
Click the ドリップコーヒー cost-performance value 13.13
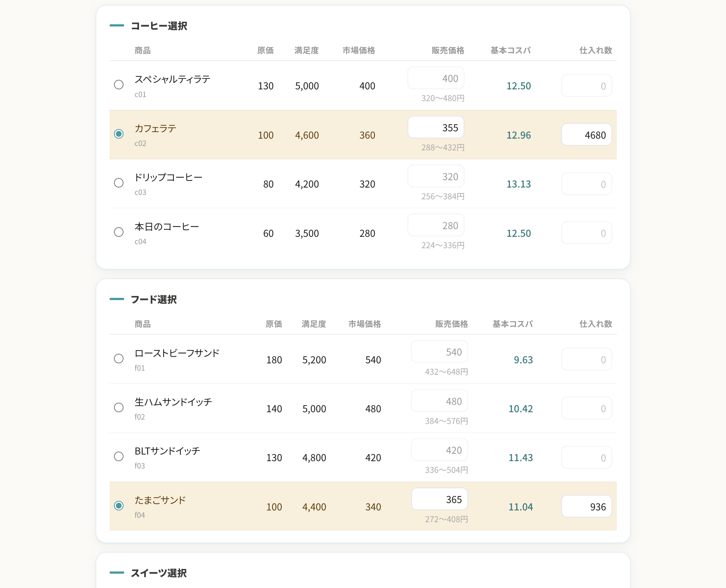[x=519, y=184]
